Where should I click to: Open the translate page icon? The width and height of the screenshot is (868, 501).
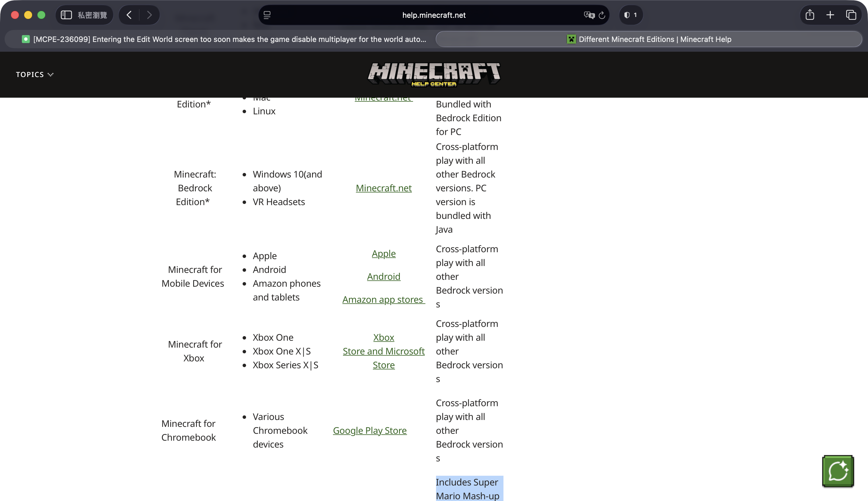coord(589,15)
